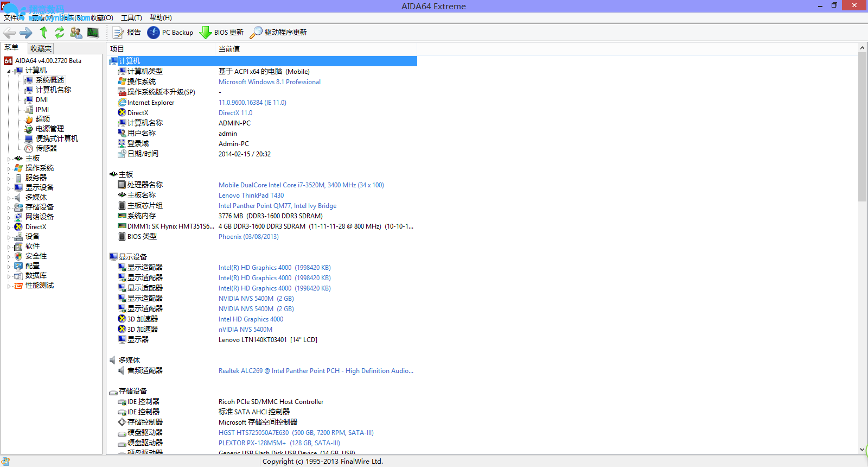Image resolution: width=868 pixels, height=467 pixels.
Task: Select AIDA64 v4.00.2720 Beta root node
Action: click(43, 61)
